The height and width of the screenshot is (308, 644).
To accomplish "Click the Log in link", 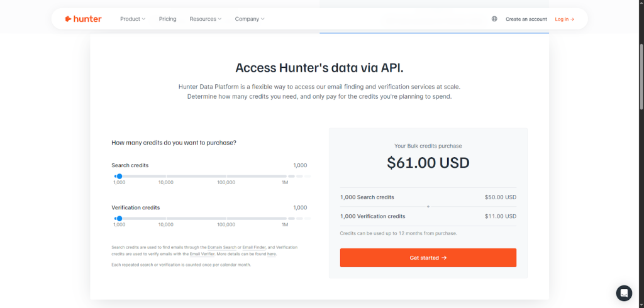I will click(564, 19).
